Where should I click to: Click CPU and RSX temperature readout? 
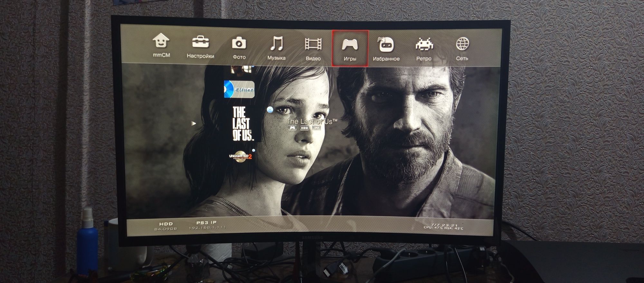tap(443, 228)
